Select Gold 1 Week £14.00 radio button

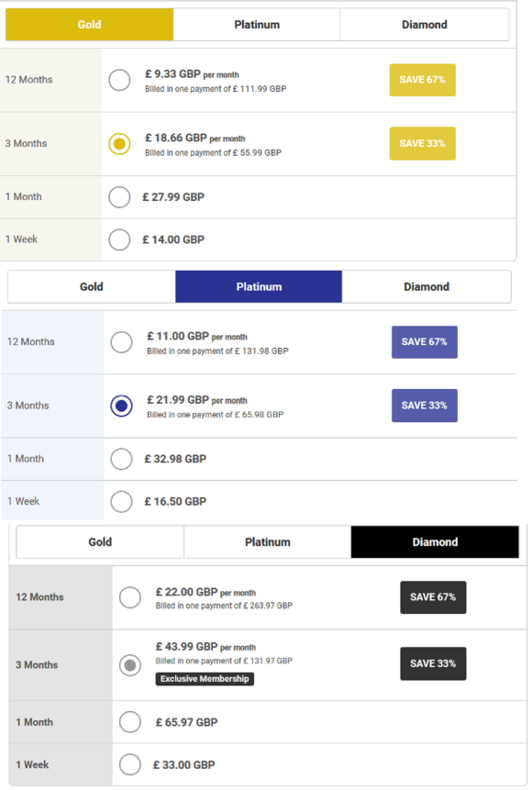(119, 239)
